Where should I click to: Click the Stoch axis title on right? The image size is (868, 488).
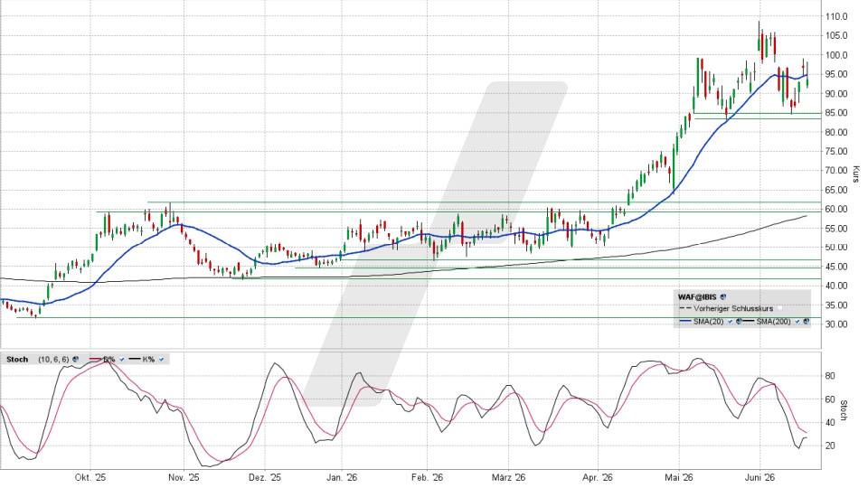click(x=844, y=410)
